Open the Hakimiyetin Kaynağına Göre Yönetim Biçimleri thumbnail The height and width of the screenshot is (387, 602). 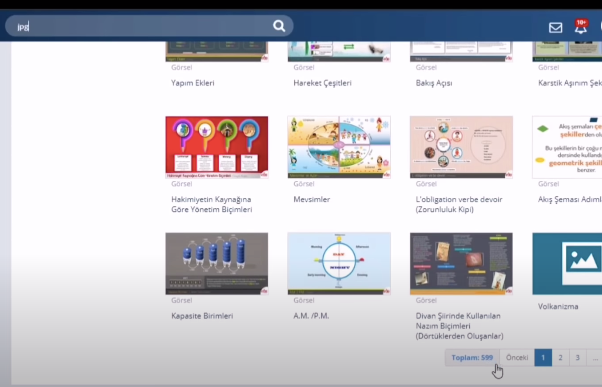(x=217, y=147)
